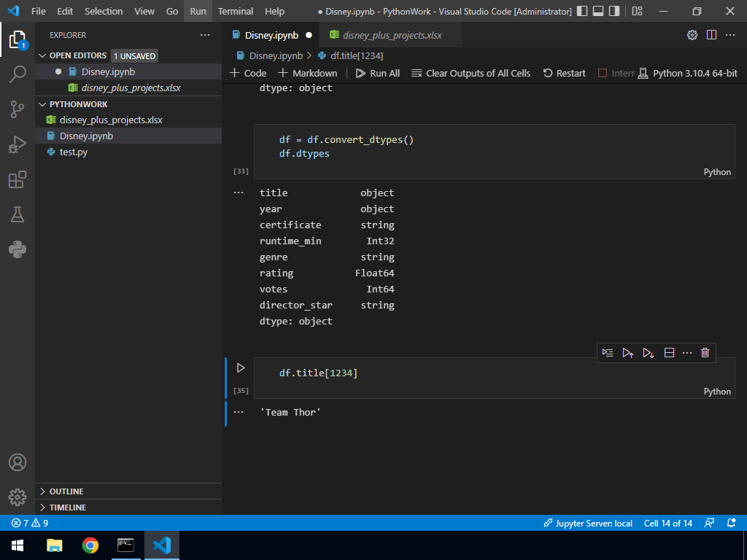Open Run and Debug view
747x560 pixels.
pos(18,144)
